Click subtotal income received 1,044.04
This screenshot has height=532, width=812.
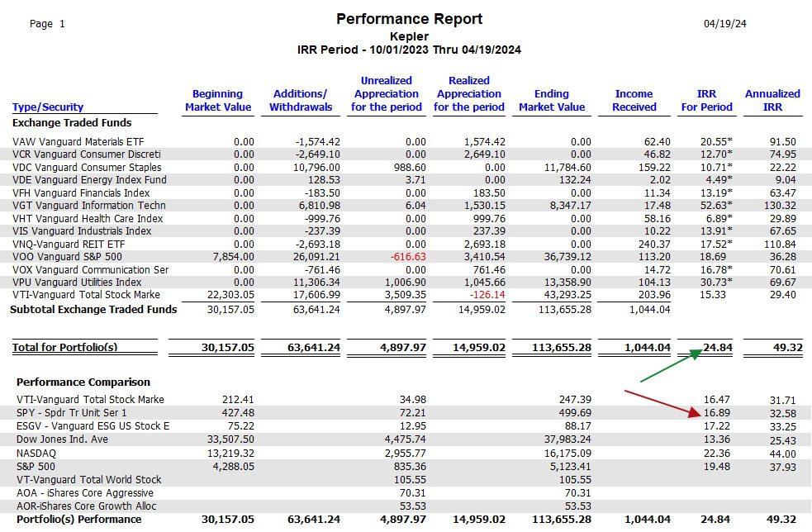[x=650, y=309]
